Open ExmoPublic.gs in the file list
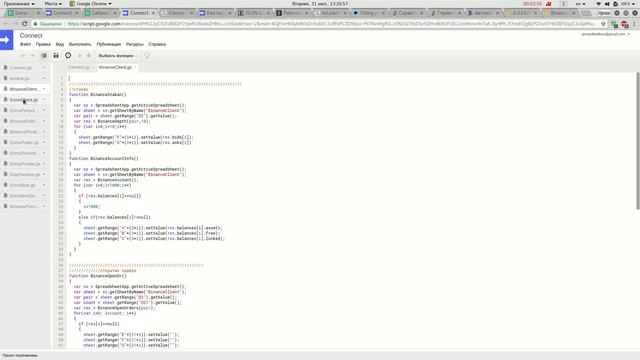 point(24,142)
